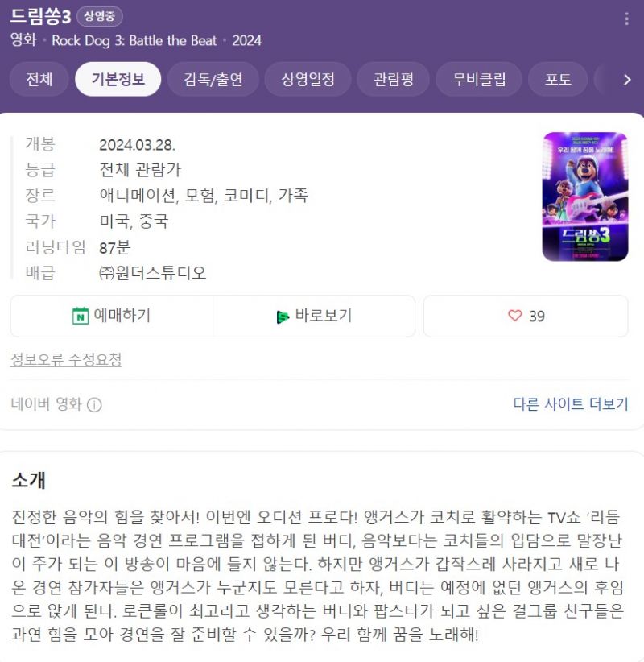Switch to the 포토 tab
This screenshot has width=644, height=662.
coord(558,79)
